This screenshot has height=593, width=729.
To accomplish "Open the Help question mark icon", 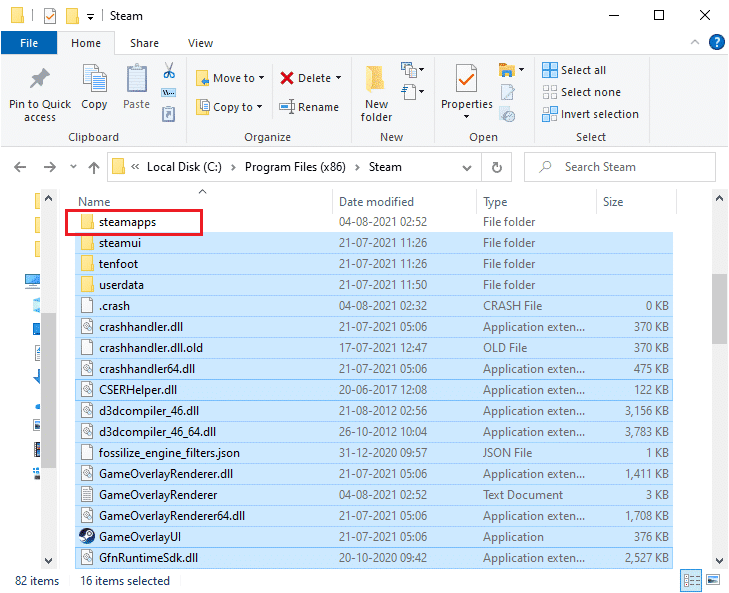I will coord(716,42).
